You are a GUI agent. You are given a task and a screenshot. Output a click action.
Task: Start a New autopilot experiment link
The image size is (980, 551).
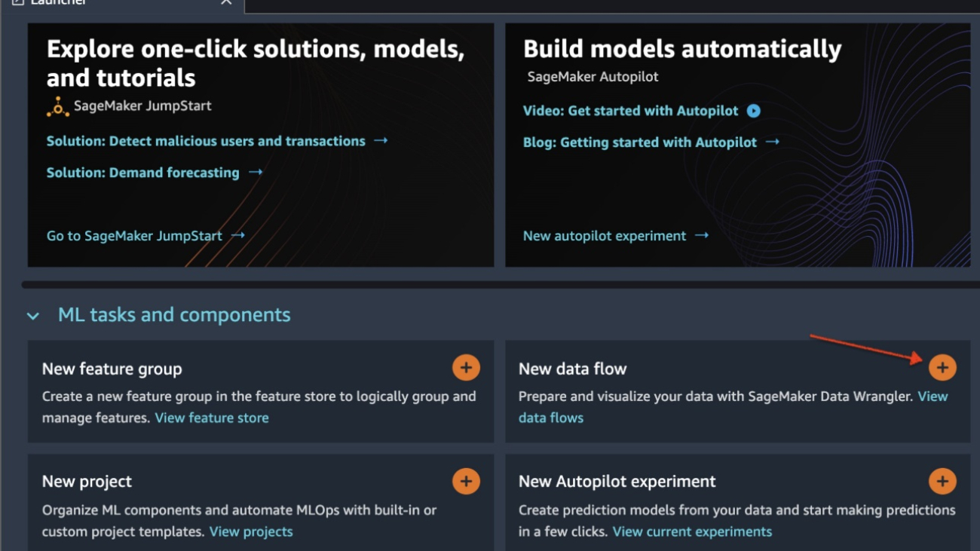coord(616,236)
